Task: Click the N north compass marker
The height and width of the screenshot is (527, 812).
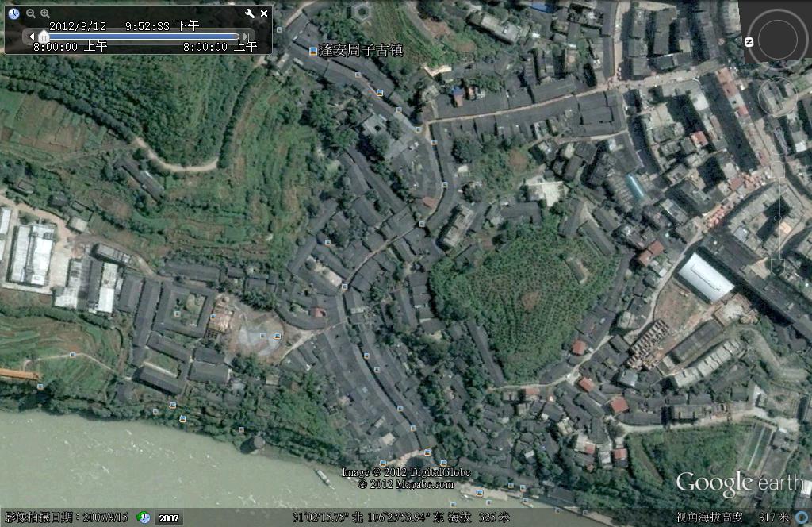Action: [x=749, y=41]
